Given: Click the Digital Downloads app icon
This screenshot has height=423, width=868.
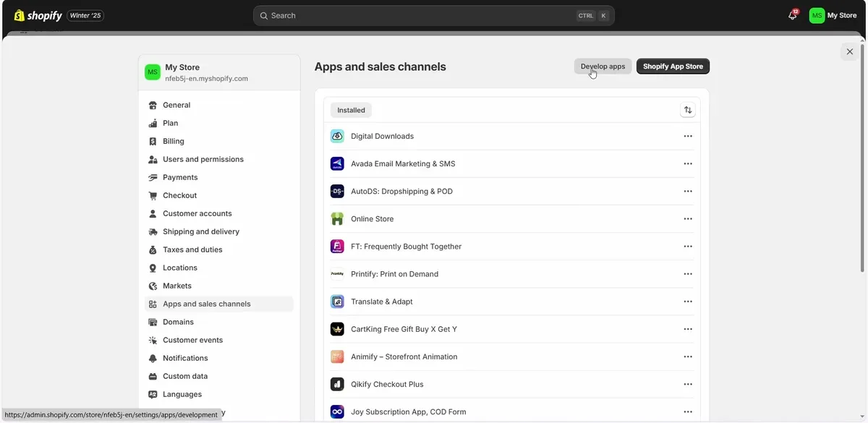Looking at the screenshot, I should pyautogui.click(x=337, y=136).
